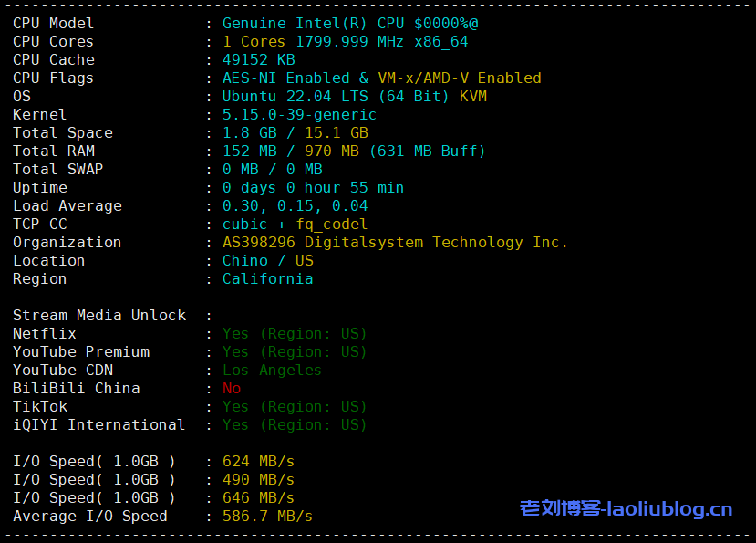Click the Region value California
756x543 pixels.
click(x=267, y=278)
